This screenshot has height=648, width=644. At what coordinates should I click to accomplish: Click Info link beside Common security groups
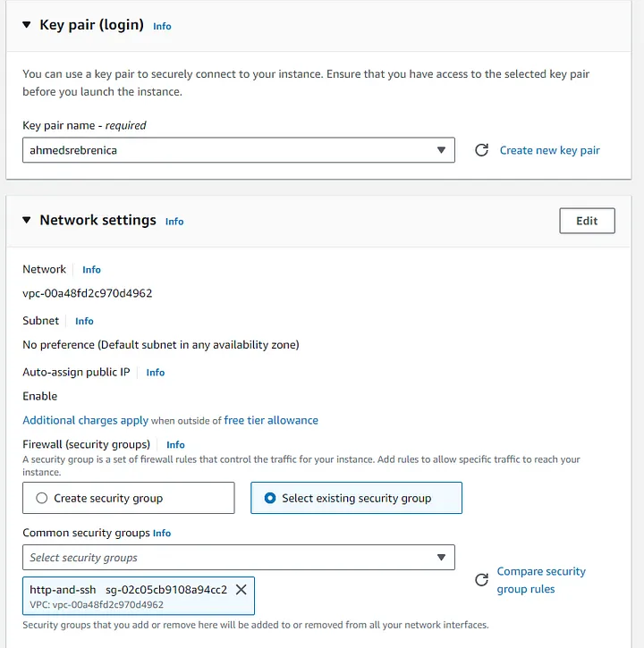(162, 534)
